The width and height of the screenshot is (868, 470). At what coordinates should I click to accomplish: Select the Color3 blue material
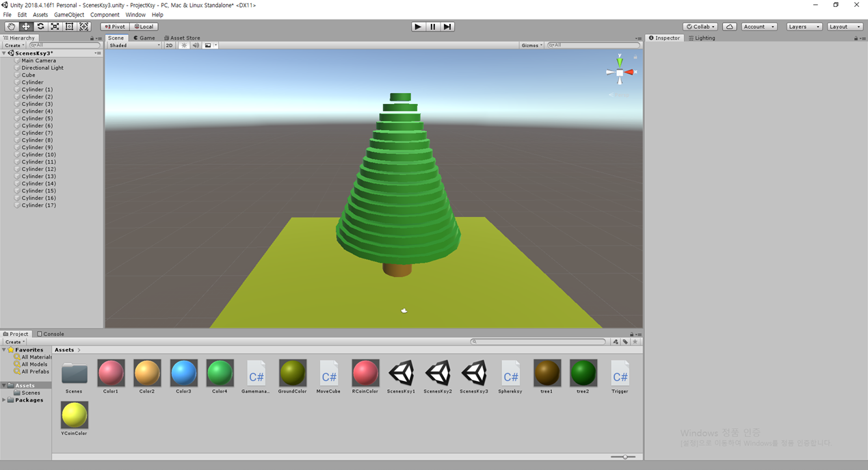tap(183, 374)
